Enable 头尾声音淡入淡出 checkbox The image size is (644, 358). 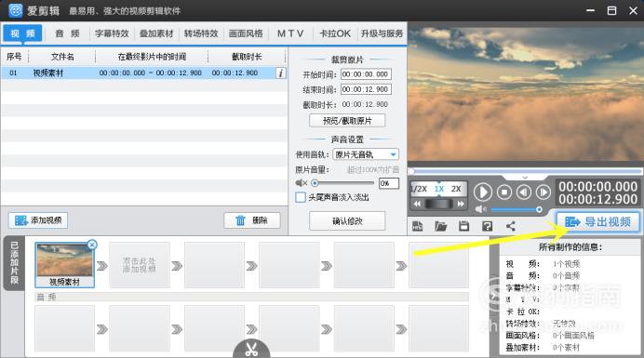click(301, 197)
